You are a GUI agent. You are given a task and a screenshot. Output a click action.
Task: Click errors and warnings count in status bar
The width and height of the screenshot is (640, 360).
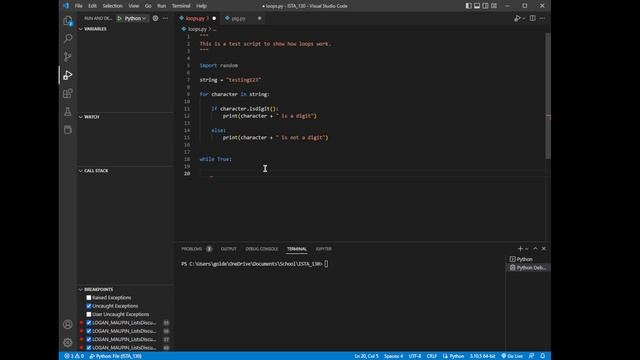click(74, 356)
